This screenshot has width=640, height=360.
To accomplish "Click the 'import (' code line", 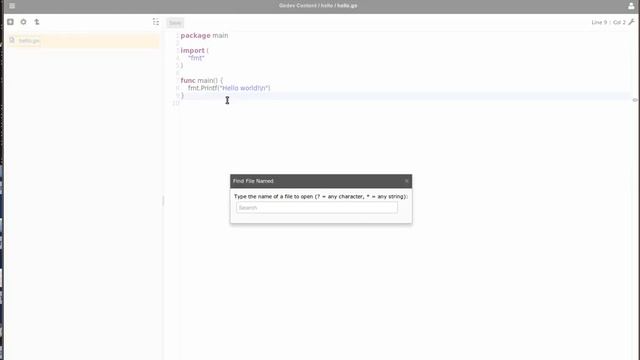I will click(195, 51).
